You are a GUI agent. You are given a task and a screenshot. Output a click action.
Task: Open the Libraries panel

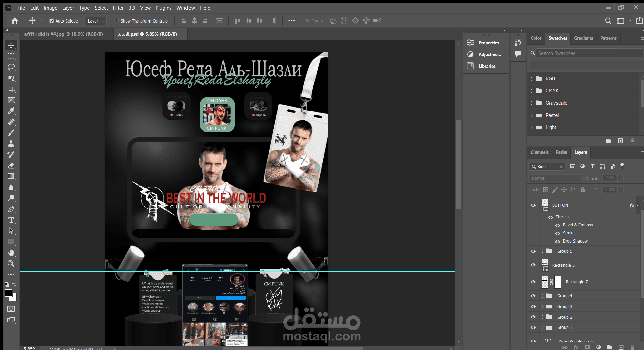486,66
